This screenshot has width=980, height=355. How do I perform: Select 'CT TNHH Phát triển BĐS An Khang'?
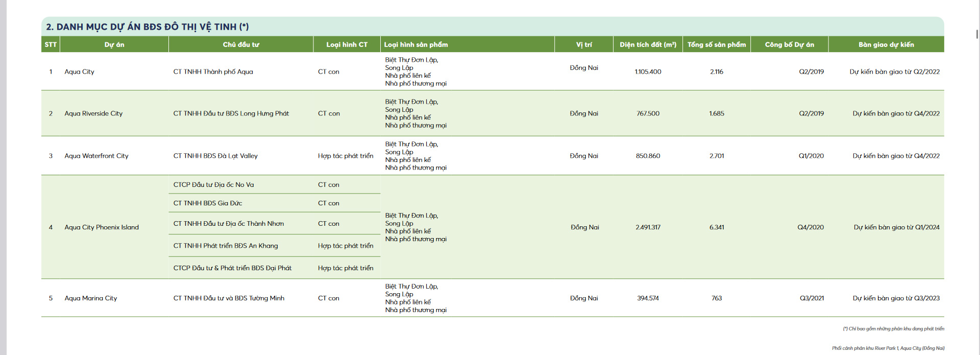pos(226,246)
